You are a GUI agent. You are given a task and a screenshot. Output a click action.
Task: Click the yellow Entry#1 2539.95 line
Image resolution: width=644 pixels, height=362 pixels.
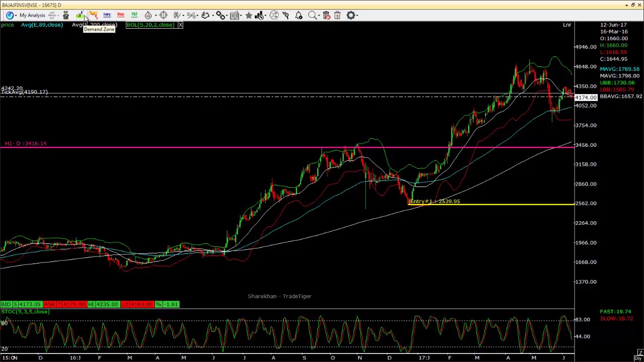[x=492, y=204]
